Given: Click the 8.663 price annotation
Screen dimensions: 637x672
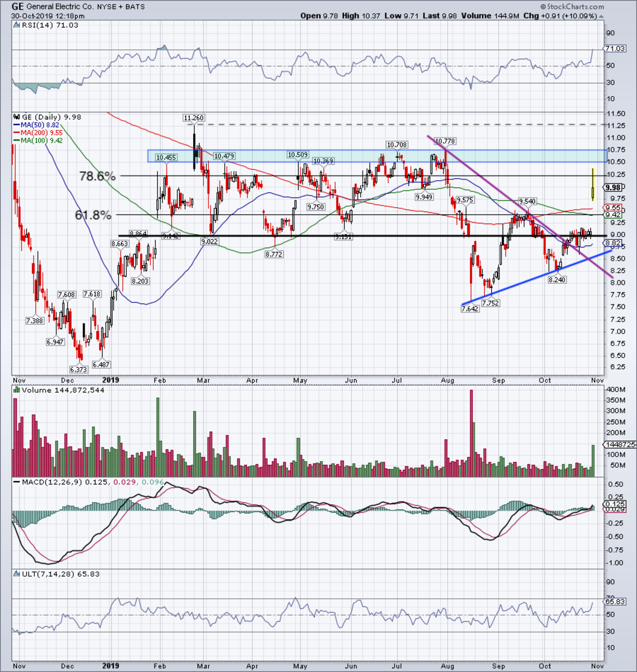Looking at the screenshot, I should 120,244.
